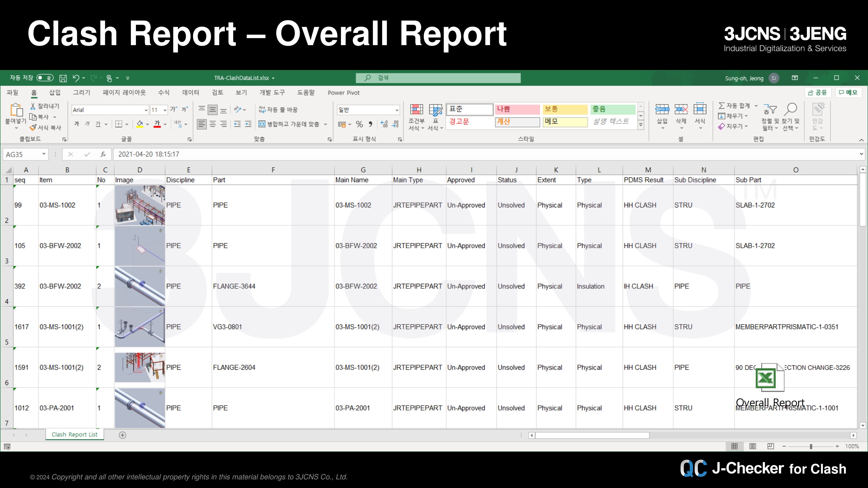Collapse the ribbon with bottom-right chevron

pyautogui.click(x=861, y=140)
